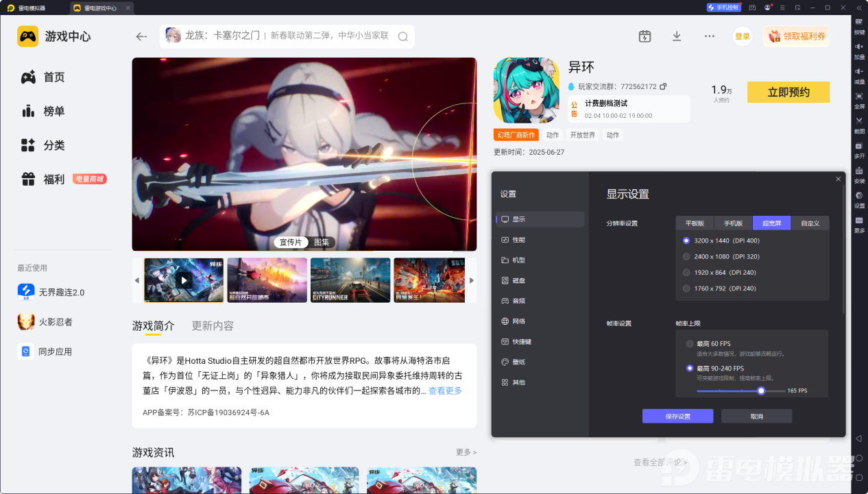Click 减量 volume down icon
The image size is (868, 494).
pos(859,75)
